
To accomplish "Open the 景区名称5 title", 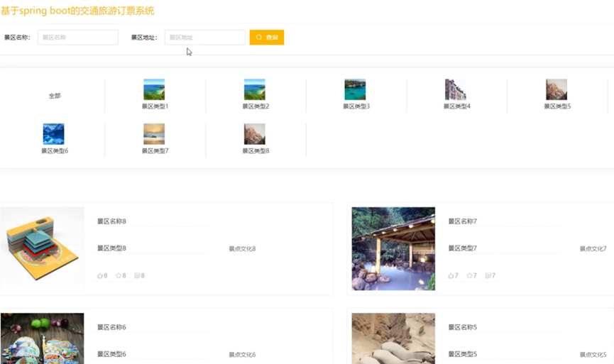I will tap(463, 327).
